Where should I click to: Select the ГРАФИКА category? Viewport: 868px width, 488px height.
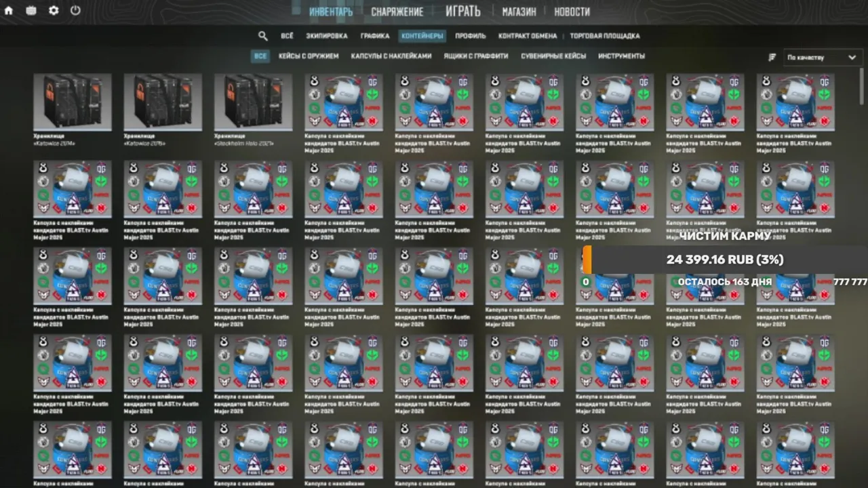click(x=375, y=36)
